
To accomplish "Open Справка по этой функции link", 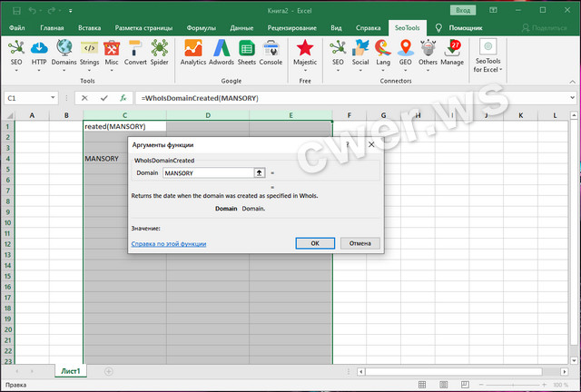I will (x=169, y=244).
